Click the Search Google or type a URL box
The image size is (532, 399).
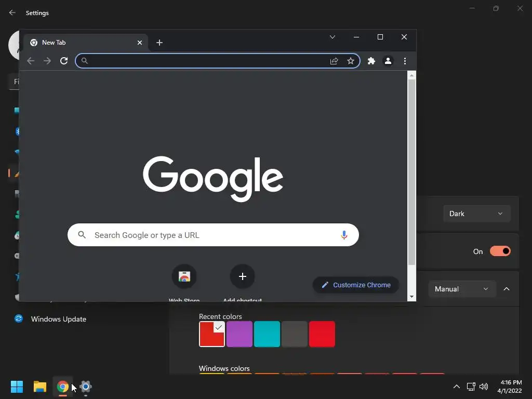click(213, 235)
